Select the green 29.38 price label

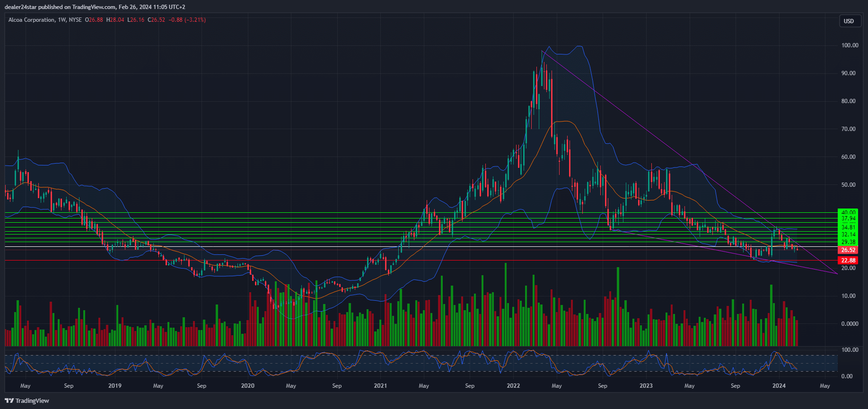coord(848,242)
